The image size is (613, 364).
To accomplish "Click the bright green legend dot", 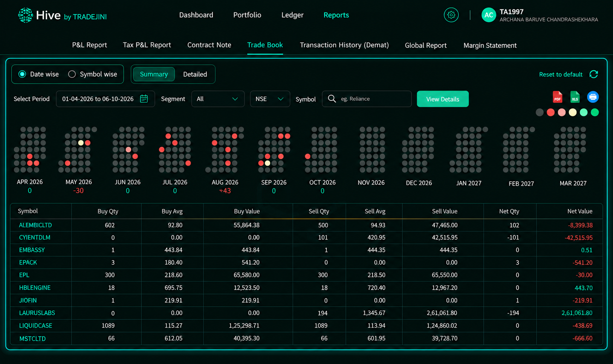I will [x=595, y=112].
